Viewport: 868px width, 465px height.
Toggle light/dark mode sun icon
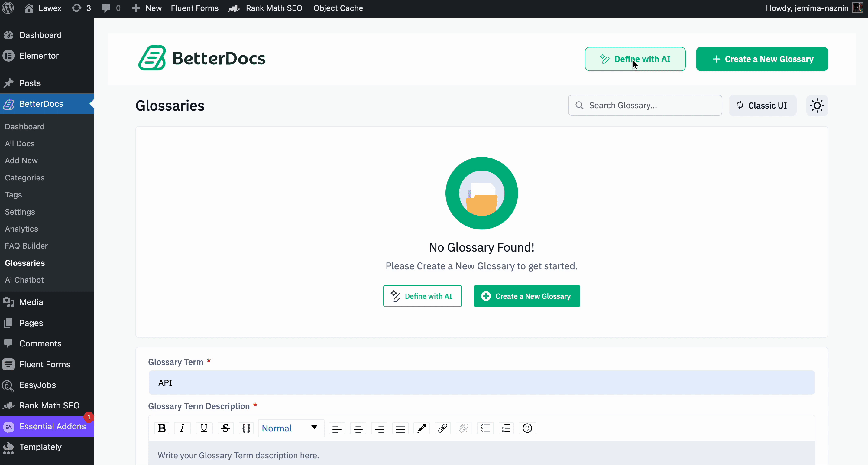(817, 106)
